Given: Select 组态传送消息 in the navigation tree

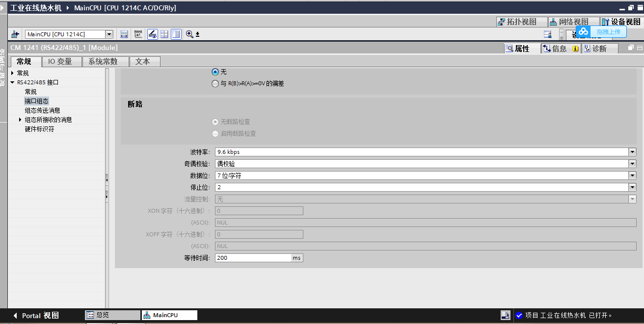Looking at the screenshot, I should pos(43,110).
